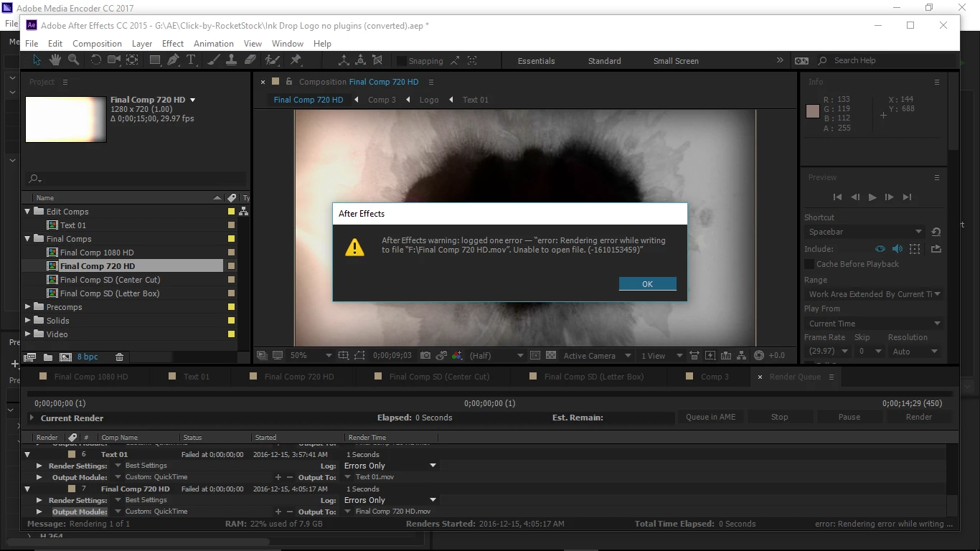Click the Stop render button

click(780, 417)
